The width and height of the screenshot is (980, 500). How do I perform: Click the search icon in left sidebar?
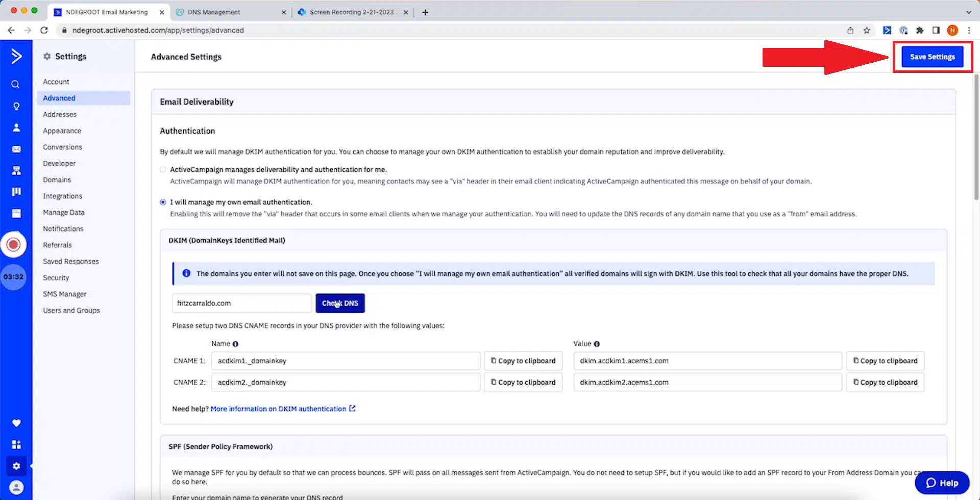point(15,84)
